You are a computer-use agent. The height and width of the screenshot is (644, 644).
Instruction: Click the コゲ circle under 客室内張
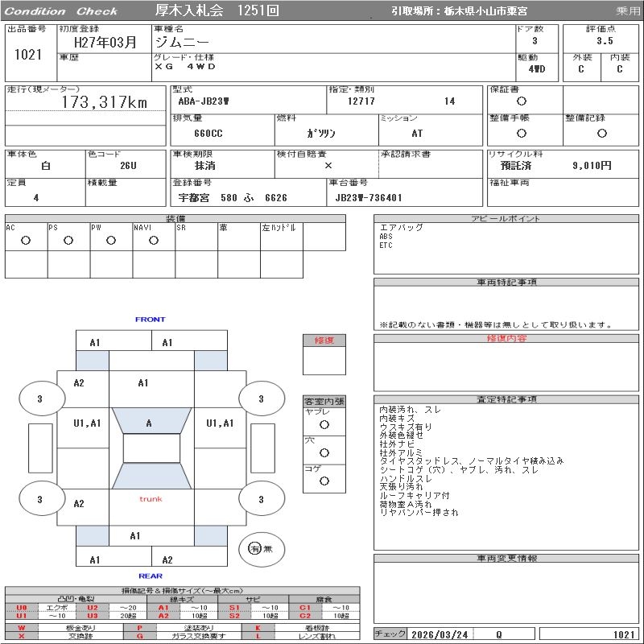(x=324, y=481)
